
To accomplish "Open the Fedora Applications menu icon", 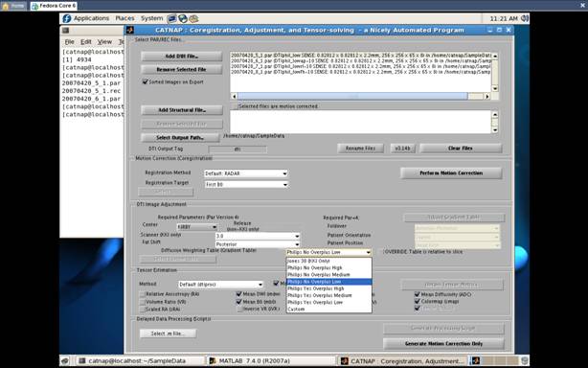I will (67, 18).
